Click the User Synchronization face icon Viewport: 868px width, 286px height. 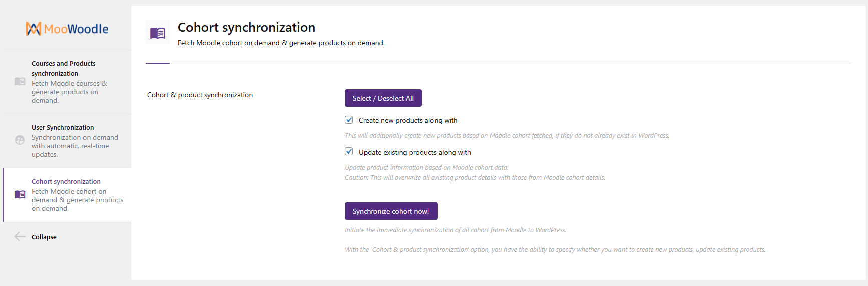(x=20, y=140)
